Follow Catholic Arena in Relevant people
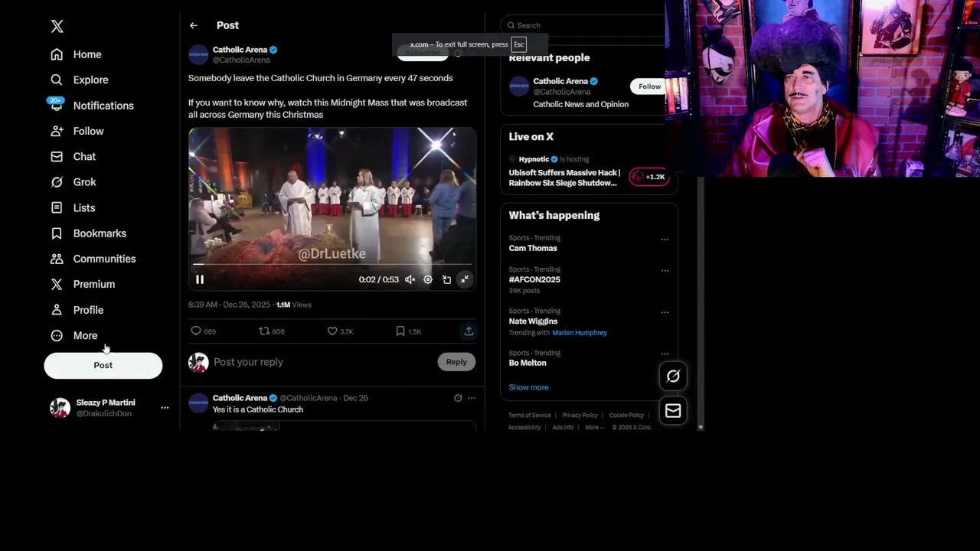 tap(649, 86)
